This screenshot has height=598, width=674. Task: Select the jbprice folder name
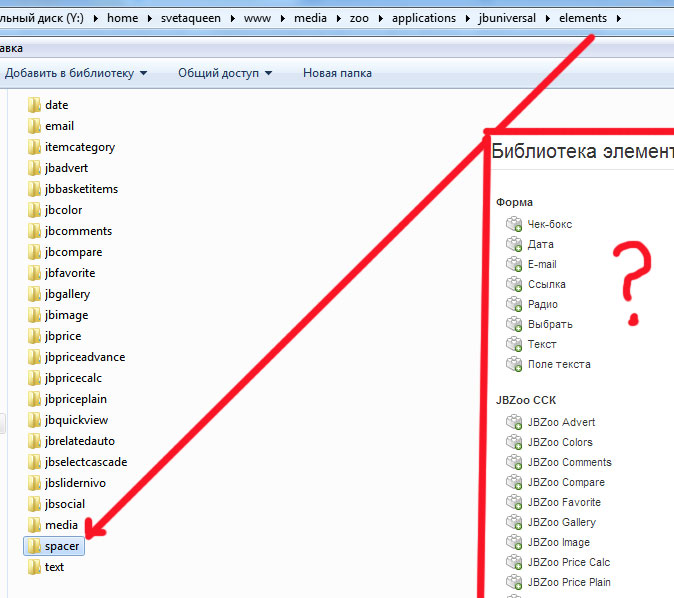pyautogui.click(x=63, y=336)
